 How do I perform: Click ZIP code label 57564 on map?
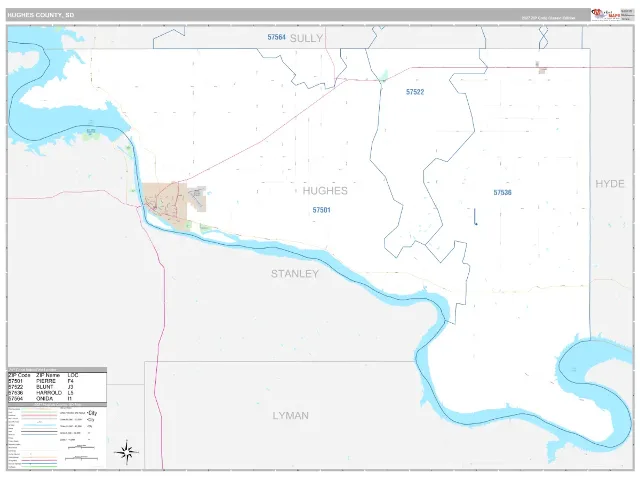point(276,37)
